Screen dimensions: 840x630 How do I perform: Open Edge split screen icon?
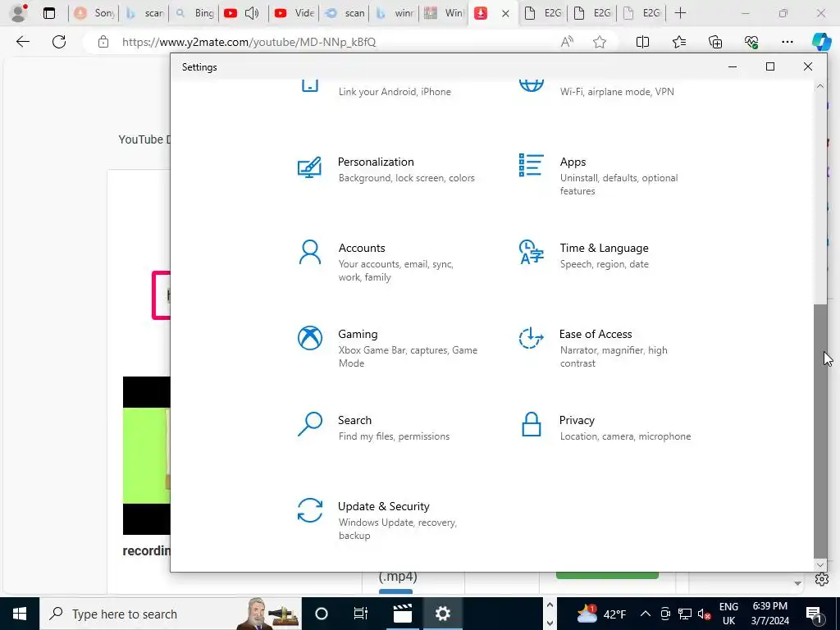click(x=642, y=42)
